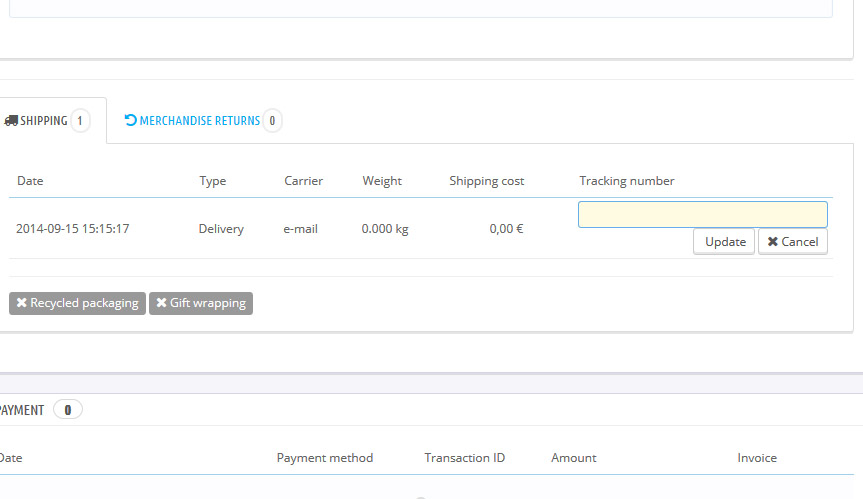The image size is (863, 499).
Task: Select the Recycled packaging label text
Action: 84,303
